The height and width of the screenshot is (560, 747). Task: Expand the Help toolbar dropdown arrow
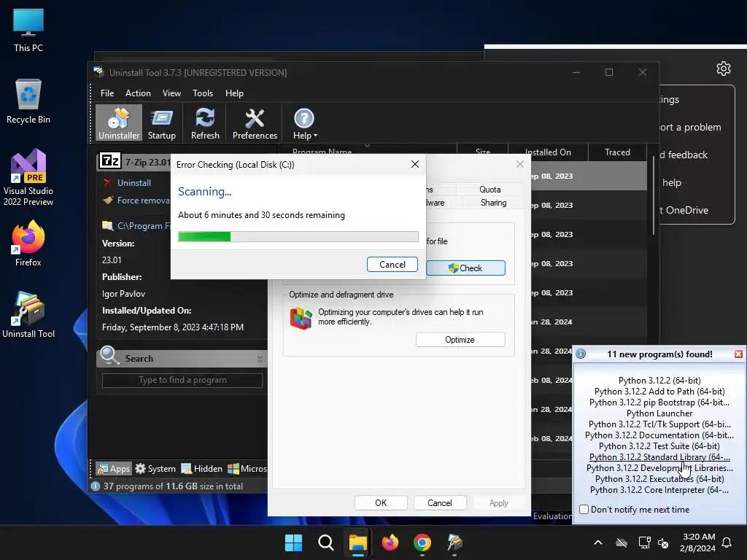[315, 136]
